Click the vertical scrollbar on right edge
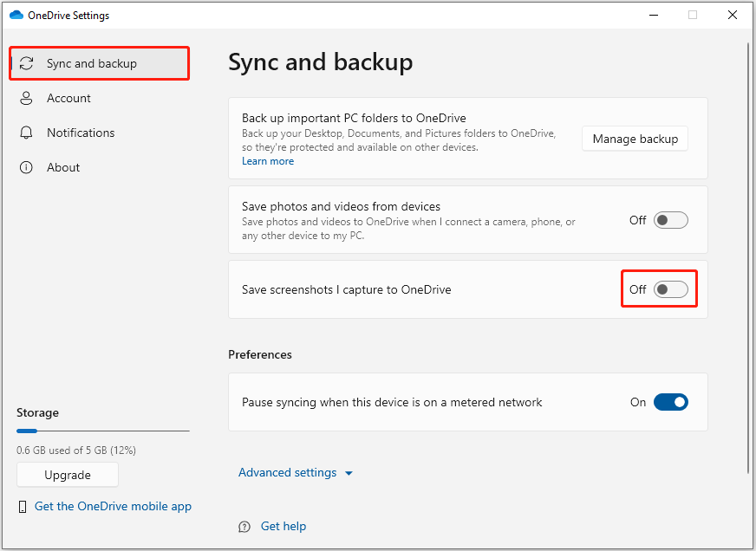Screen dimensions: 756x551 point(748,257)
